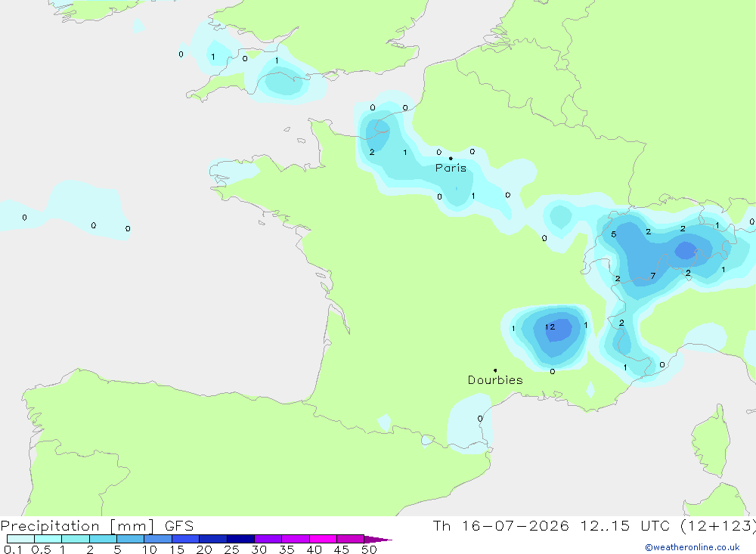Click the 5 mm precipitation value
This screenshot has width=756, height=554.
pos(614,234)
